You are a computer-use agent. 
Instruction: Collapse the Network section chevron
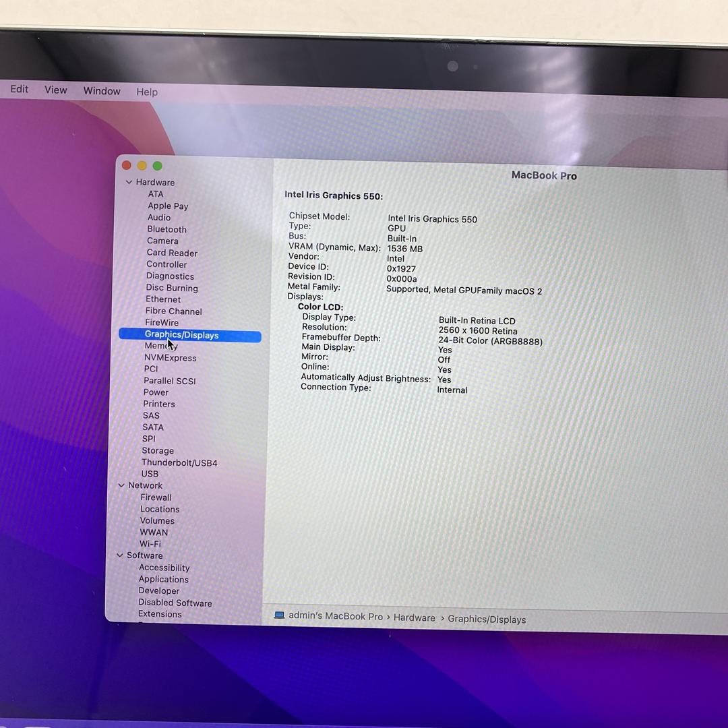click(x=121, y=485)
